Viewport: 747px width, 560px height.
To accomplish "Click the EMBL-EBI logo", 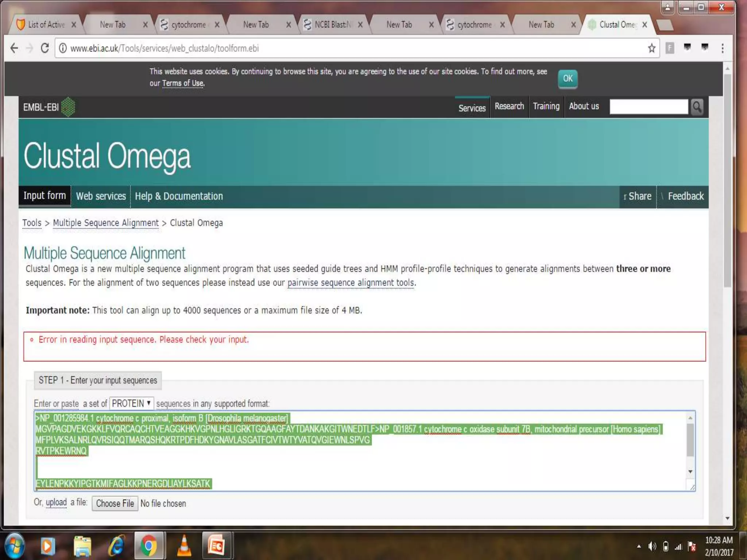I will click(x=49, y=107).
